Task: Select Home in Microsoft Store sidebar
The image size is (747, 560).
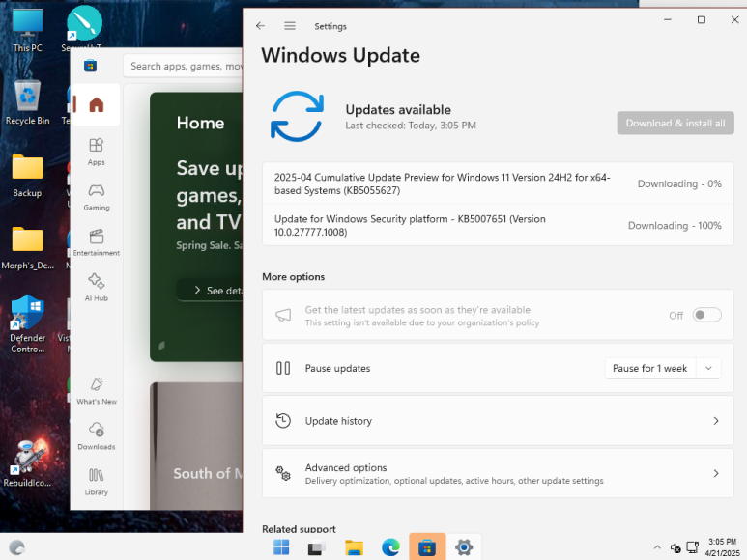Action: [x=97, y=104]
